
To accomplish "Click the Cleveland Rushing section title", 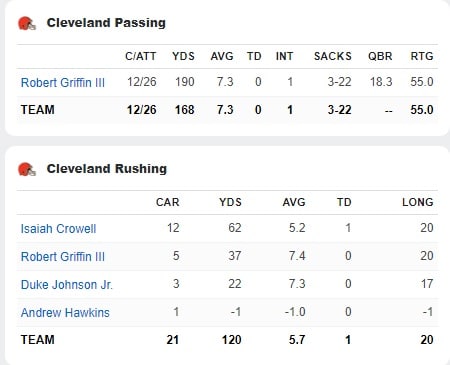I will [107, 169].
